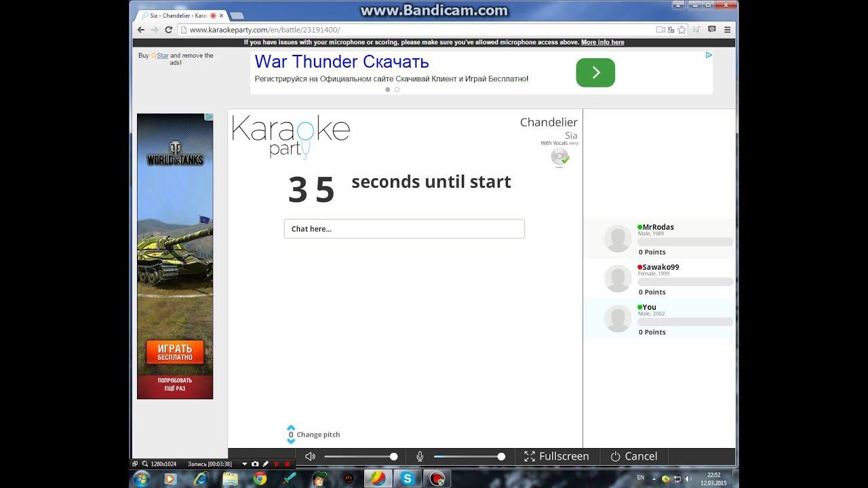The width and height of the screenshot is (868, 488).
Task: Click the MrRodas username
Action: 658,227
